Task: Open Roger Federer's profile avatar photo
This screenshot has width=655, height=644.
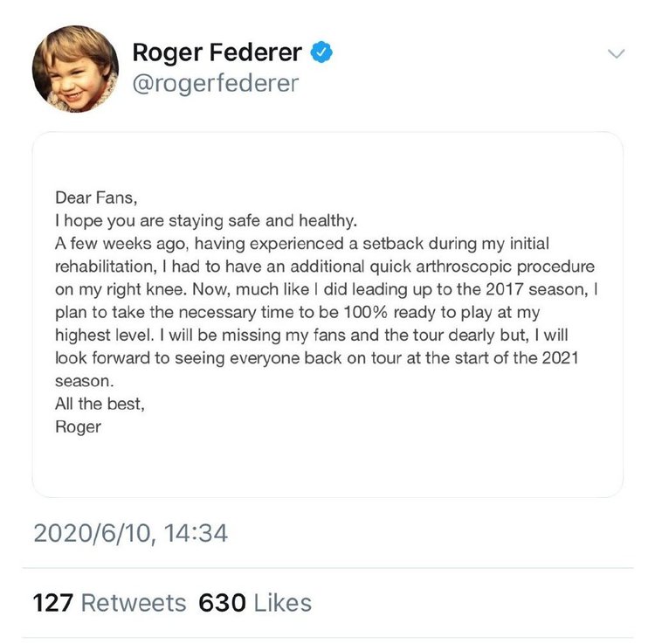Action: pos(75,68)
